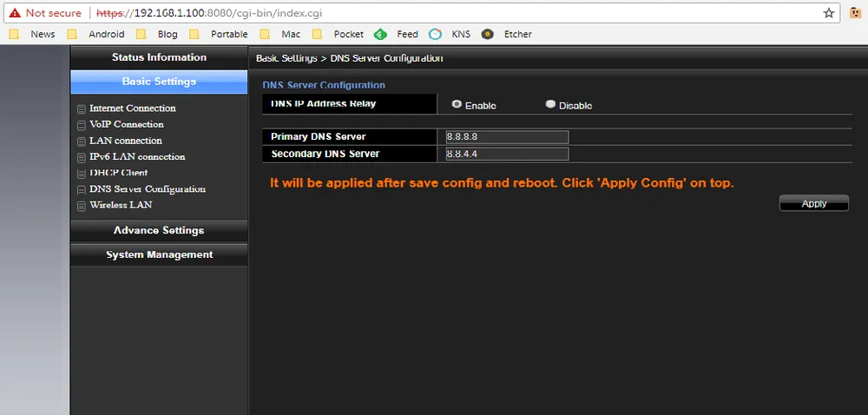868x415 pixels.
Task: Select Disable for DNS IP Address Relay
Action: point(550,104)
